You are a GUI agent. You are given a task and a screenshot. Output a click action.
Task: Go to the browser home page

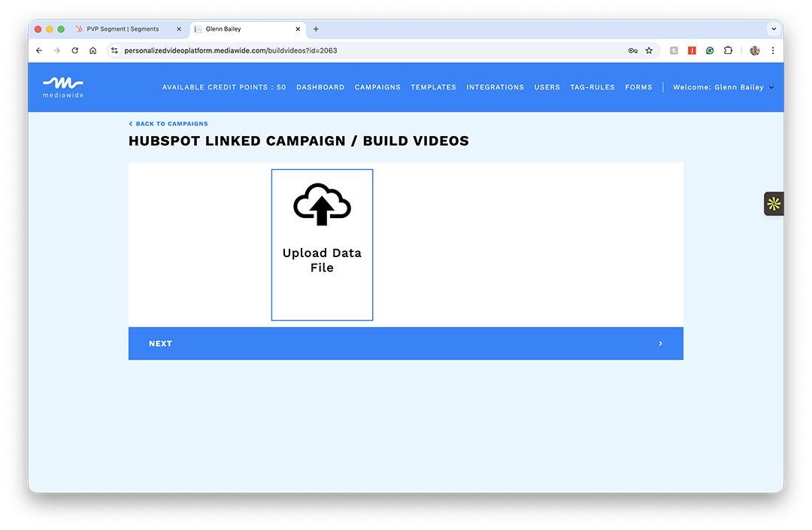(93, 50)
